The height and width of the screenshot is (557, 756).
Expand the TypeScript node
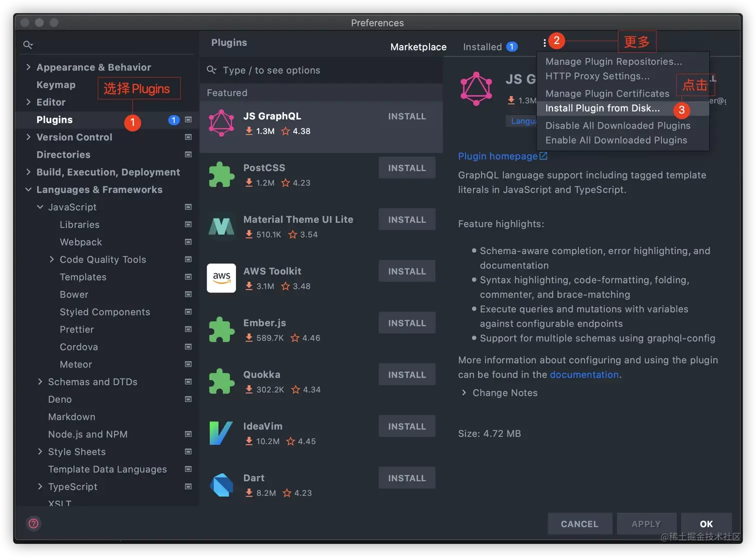click(40, 486)
